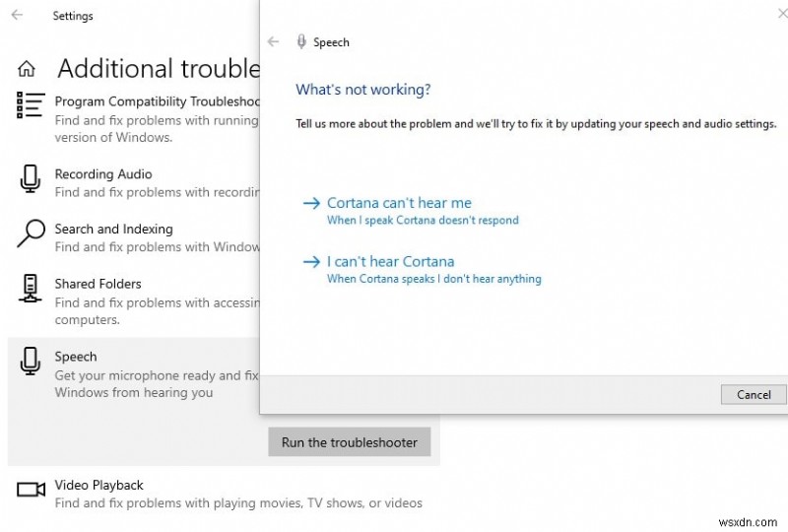Click the What's not working? heading
788x532 pixels.
coord(363,90)
